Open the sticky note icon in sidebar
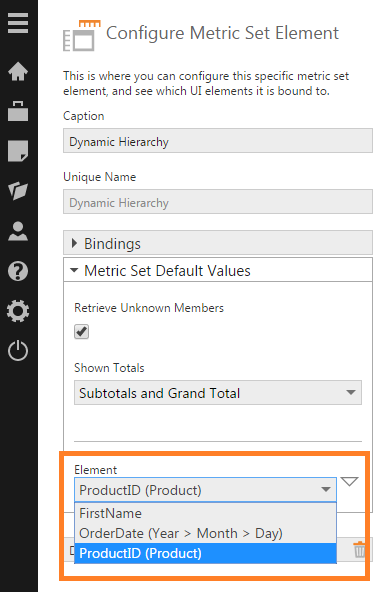The height and width of the screenshot is (592, 373). point(18,151)
